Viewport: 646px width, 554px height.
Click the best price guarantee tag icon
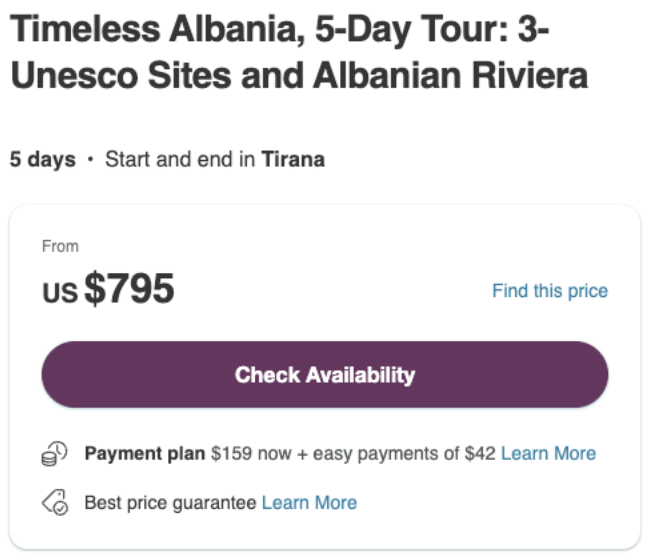55,503
